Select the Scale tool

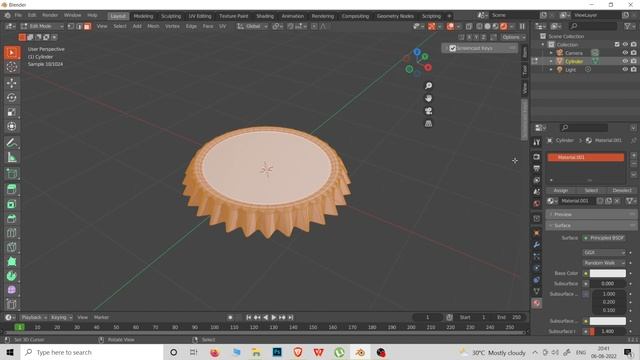coord(11,112)
